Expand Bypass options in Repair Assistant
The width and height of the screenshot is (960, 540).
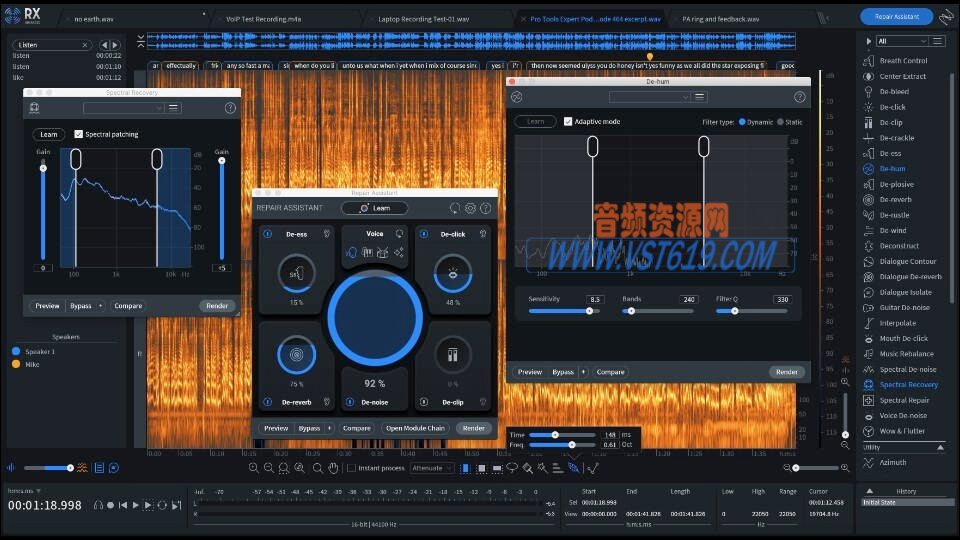(x=329, y=428)
